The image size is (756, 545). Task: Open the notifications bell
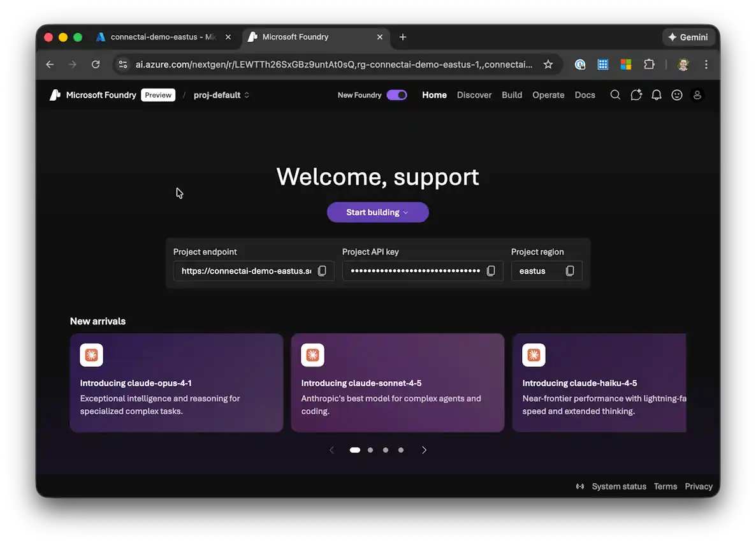[x=656, y=95]
